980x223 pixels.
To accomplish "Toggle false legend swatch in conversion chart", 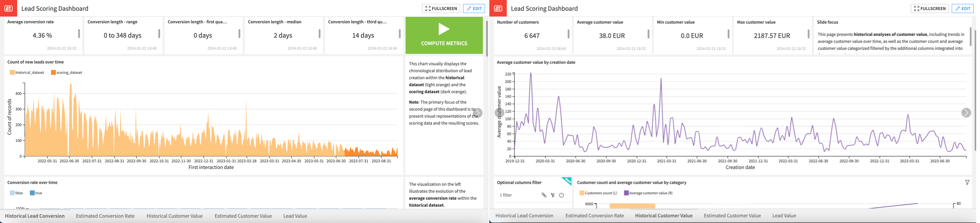I will pyautogui.click(x=12, y=193).
